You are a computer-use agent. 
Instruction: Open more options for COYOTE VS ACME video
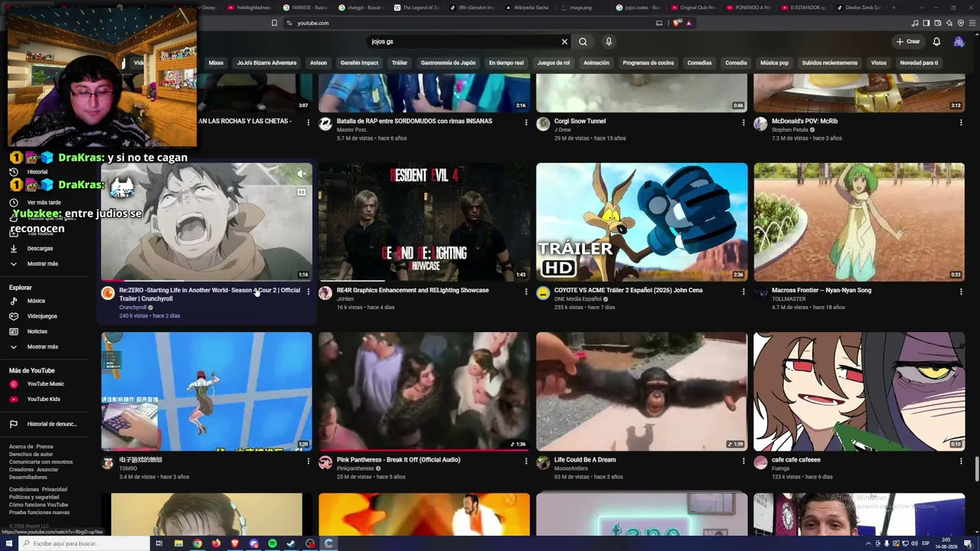coord(743,291)
